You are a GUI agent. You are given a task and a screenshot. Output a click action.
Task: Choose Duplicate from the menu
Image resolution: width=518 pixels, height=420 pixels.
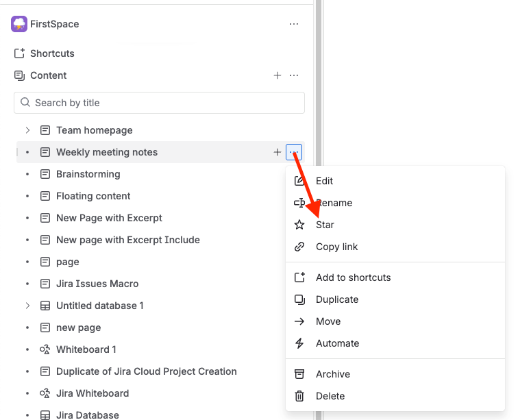coord(395,299)
